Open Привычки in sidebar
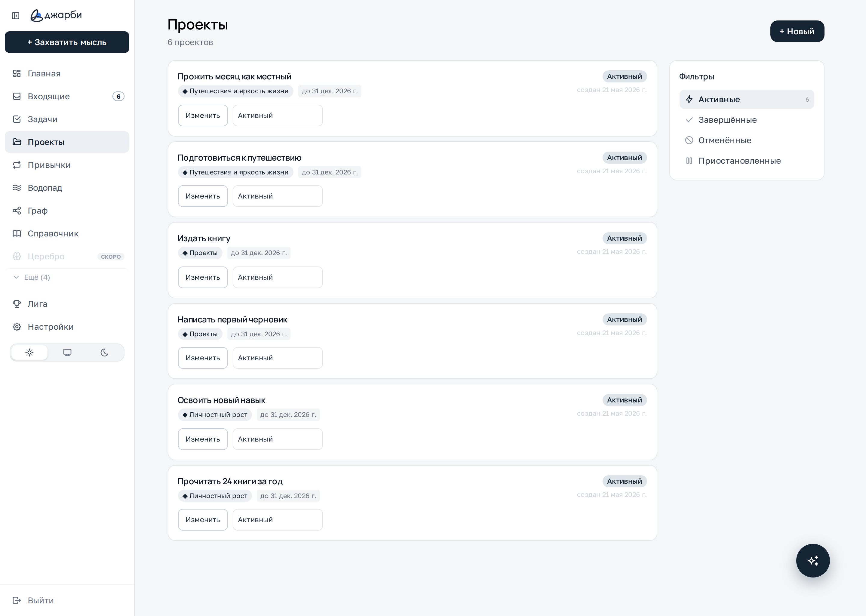The height and width of the screenshot is (616, 866). 67,165
